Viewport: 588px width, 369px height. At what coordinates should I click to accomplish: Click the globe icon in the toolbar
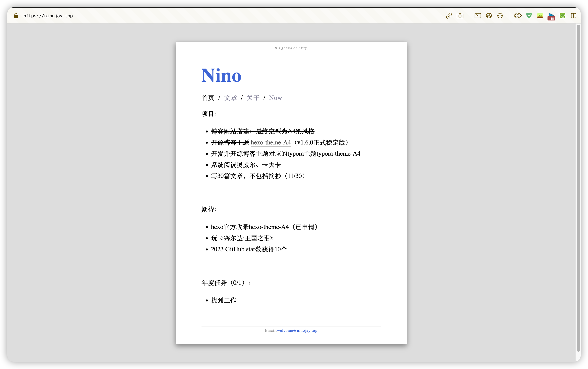(x=489, y=16)
